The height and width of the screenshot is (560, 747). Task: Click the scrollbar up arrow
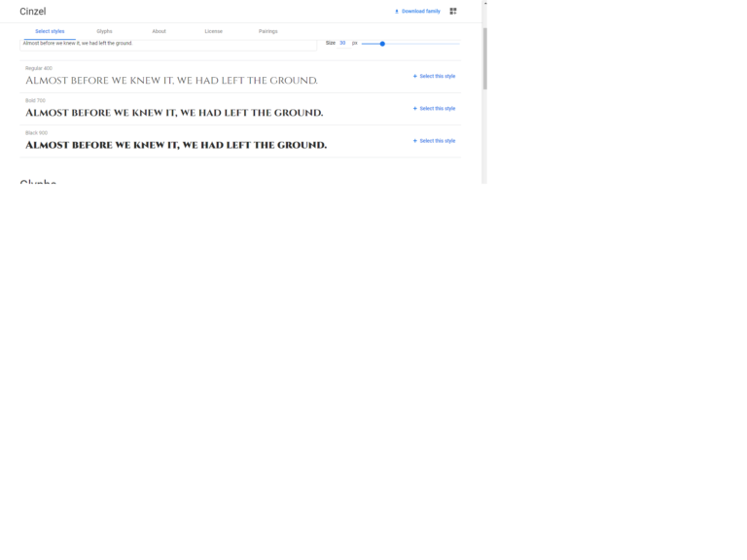[485, 3]
